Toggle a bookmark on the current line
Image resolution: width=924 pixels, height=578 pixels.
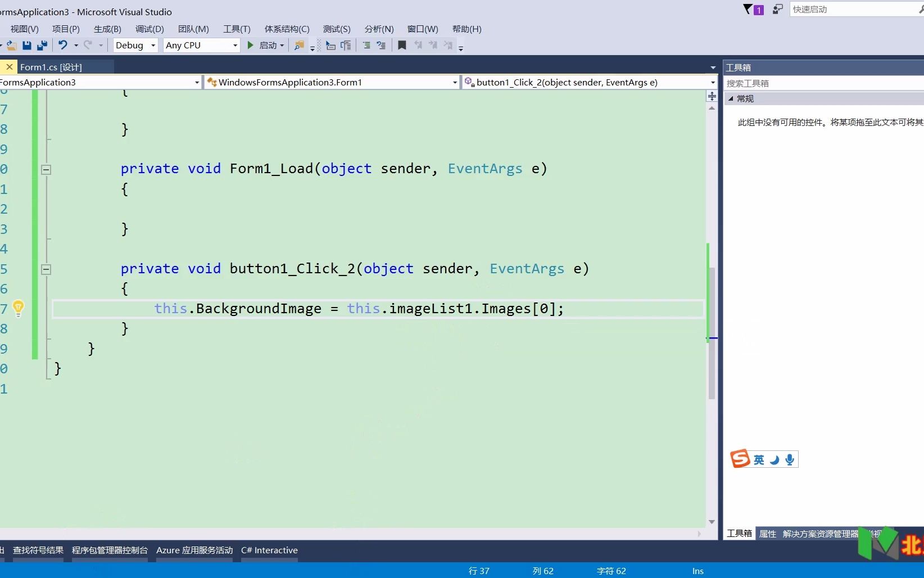coord(402,46)
